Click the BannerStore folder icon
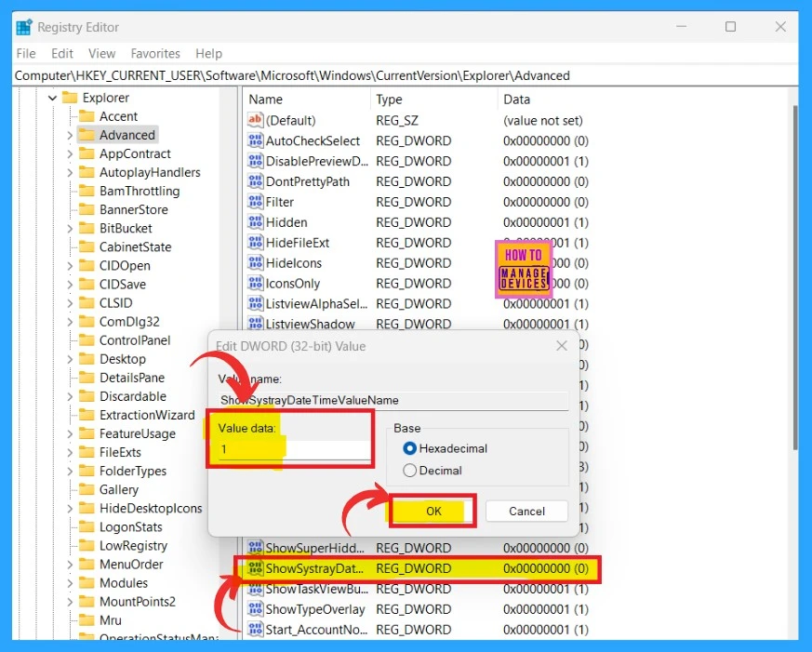Image resolution: width=812 pixels, height=652 pixels. tap(87, 209)
